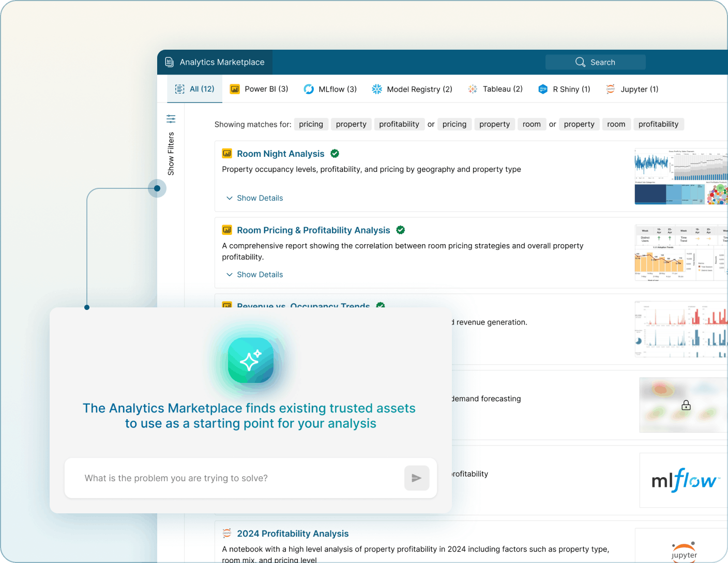Toggle the profitability filter chip
Screen dimensions: 728x563
399,124
